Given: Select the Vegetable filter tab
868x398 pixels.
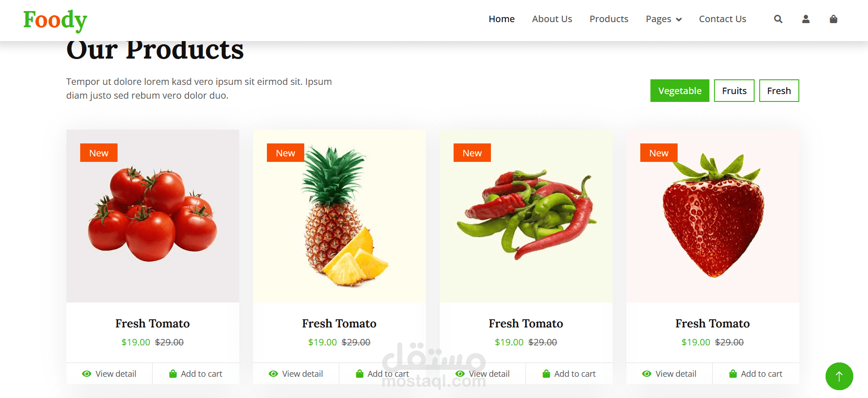Looking at the screenshot, I should click(x=679, y=91).
